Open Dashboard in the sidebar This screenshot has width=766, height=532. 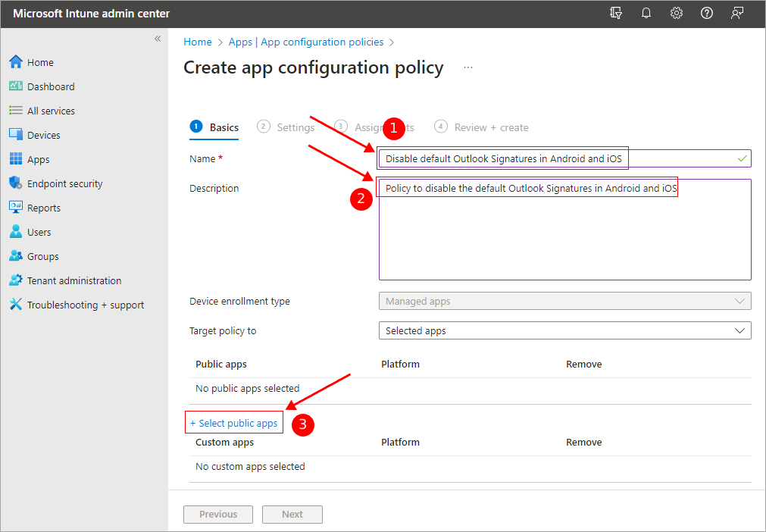(x=51, y=86)
